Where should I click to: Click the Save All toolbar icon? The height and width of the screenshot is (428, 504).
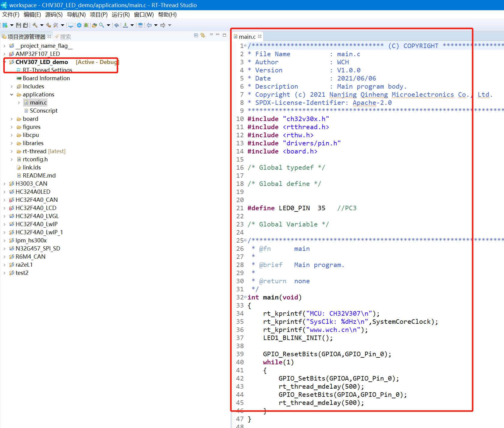pos(25,25)
